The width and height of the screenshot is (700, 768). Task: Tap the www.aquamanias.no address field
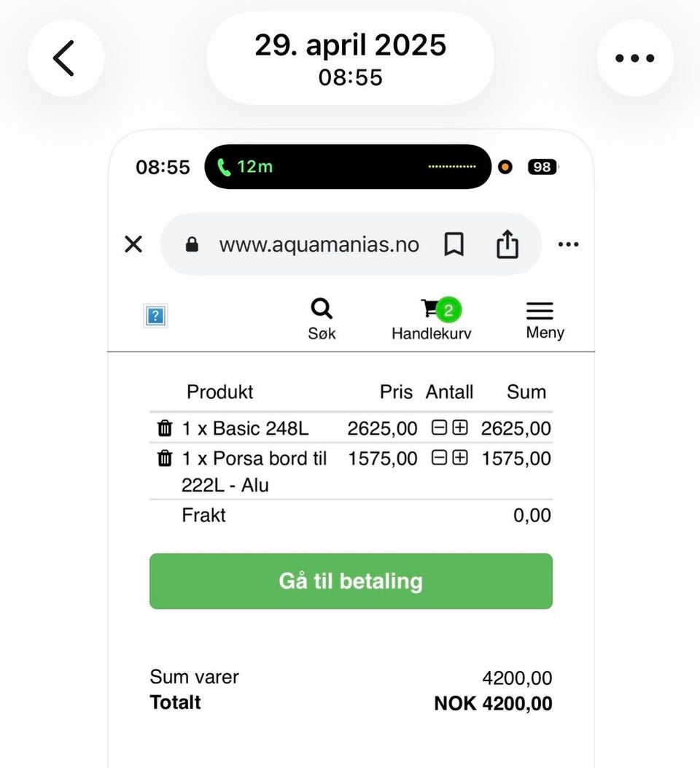pos(319,244)
